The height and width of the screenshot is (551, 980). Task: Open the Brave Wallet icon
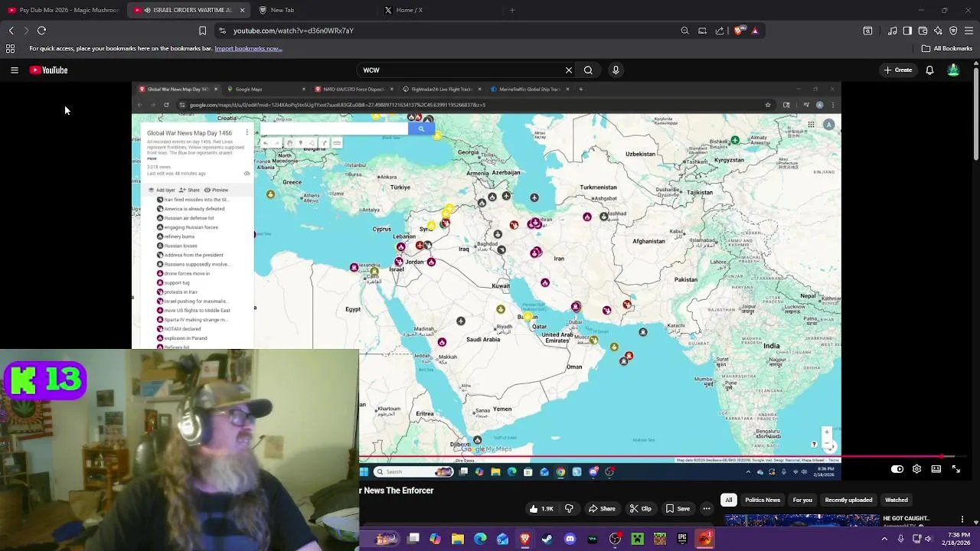click(923, 31)
